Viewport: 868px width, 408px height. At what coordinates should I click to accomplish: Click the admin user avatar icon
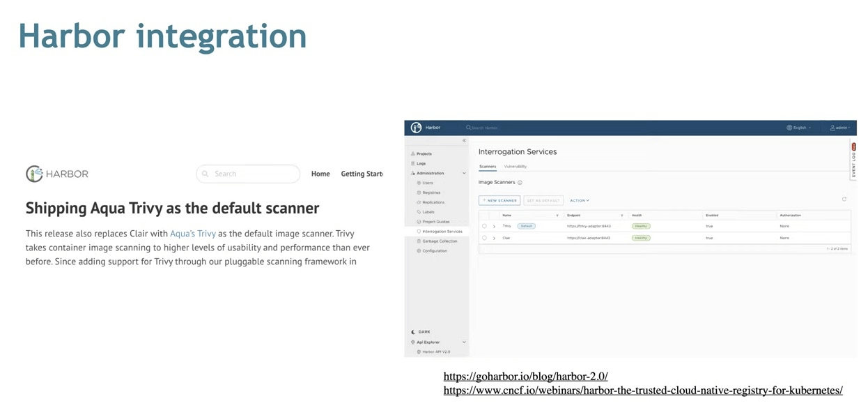832,128
